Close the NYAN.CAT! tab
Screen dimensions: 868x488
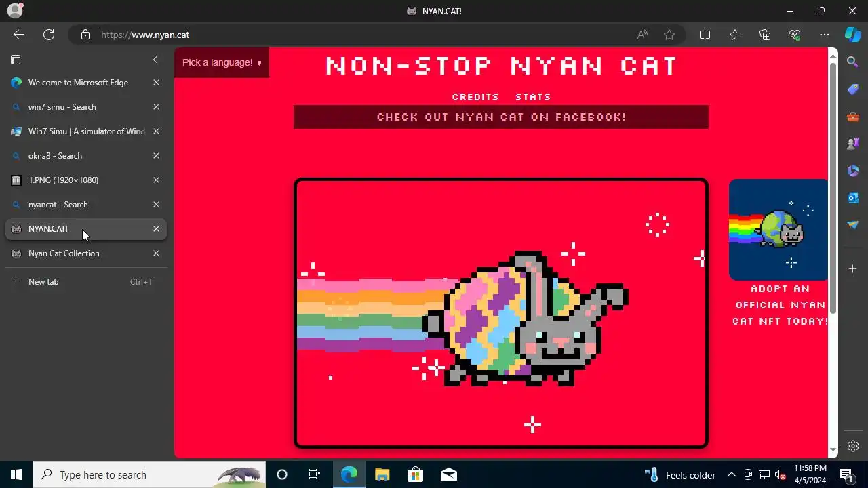[156, 229]
